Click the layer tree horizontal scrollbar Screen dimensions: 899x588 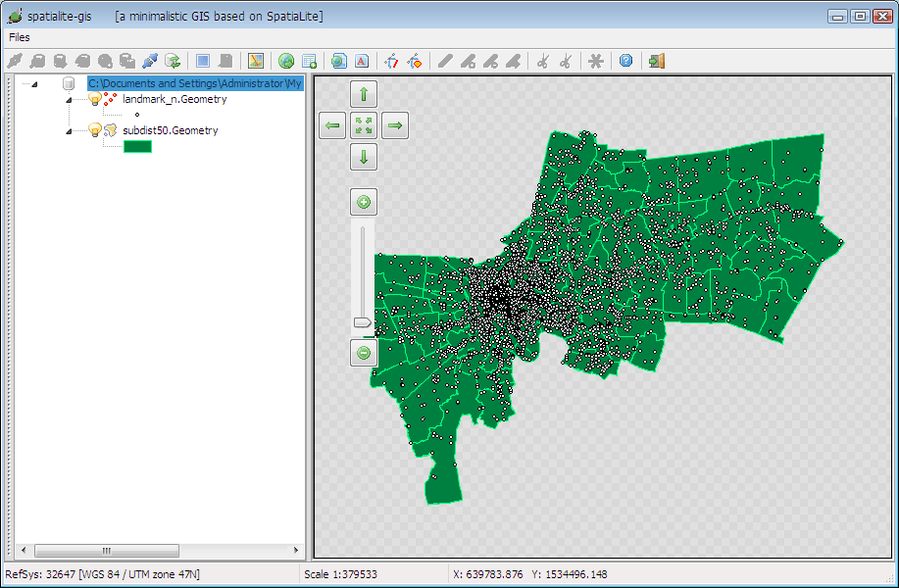pyautogui.click(x=108, y=551)
